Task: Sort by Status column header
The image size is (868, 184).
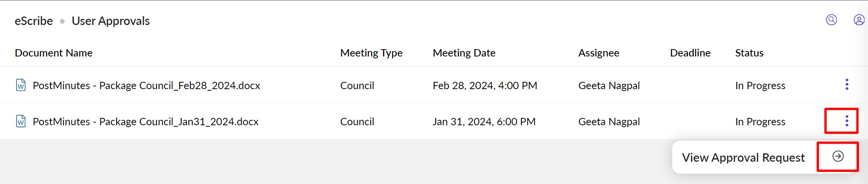Action: coord(749,53)
